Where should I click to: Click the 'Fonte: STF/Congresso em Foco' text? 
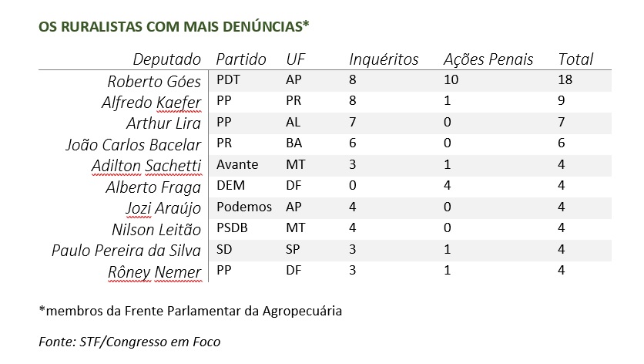(x=129, y=342)
